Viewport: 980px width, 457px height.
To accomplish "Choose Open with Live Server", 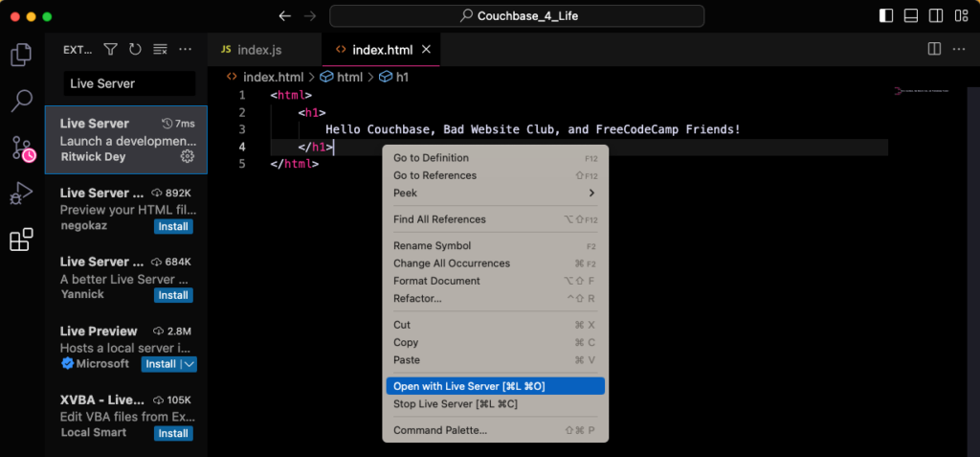I will click(x=495, y=386).
